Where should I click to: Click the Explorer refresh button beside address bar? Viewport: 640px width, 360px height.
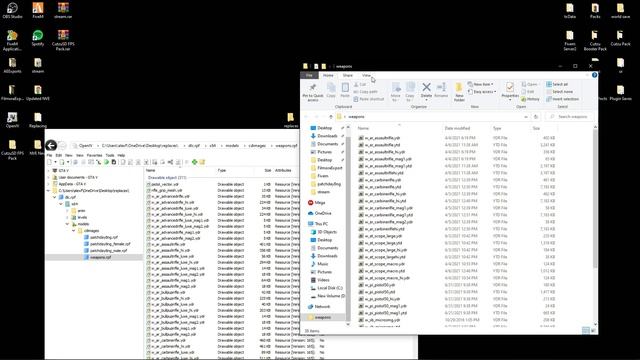536,117
